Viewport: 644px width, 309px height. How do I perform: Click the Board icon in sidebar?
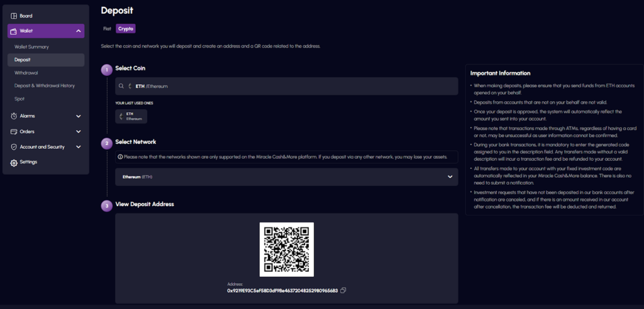(x=14, y=16)
